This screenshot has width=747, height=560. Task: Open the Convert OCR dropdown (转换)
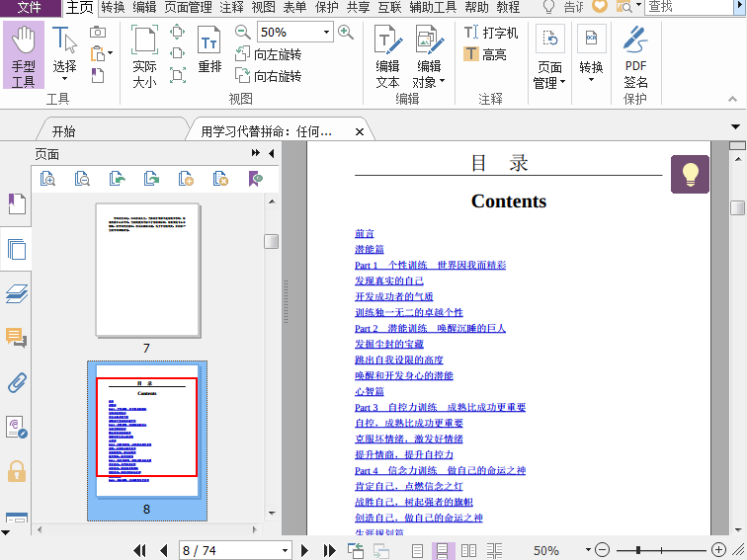click(x=591, y=53)
